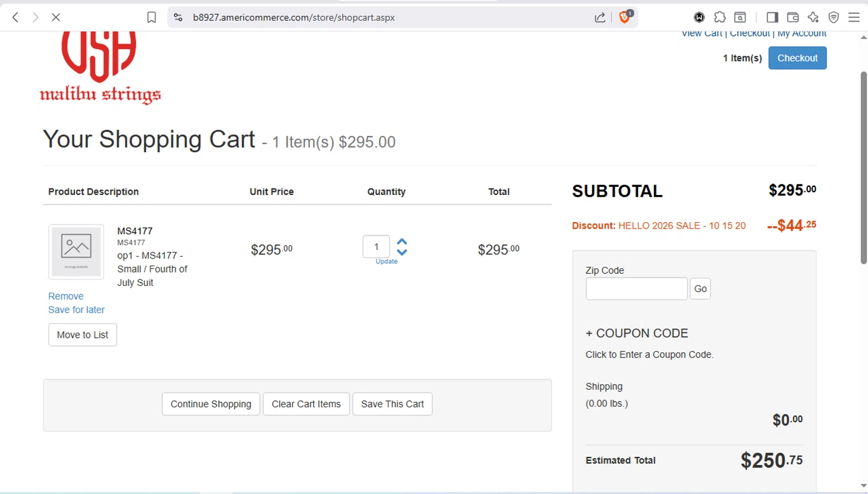868x494 pixels.
Task: Stop loading the page
Action: coord(56,17)
